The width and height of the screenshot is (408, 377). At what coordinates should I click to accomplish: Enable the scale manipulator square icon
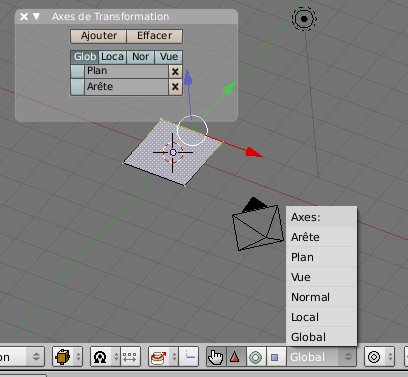(275, 357)
